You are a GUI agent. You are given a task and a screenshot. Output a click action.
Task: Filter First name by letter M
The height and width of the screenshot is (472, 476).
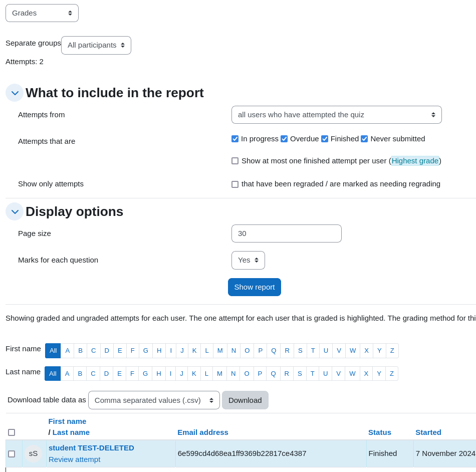click(x=220, y=351)
